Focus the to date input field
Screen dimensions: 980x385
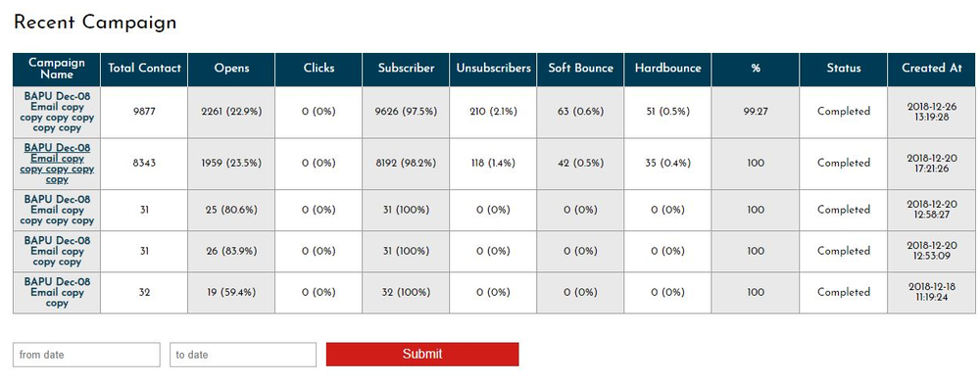point(242,355)
